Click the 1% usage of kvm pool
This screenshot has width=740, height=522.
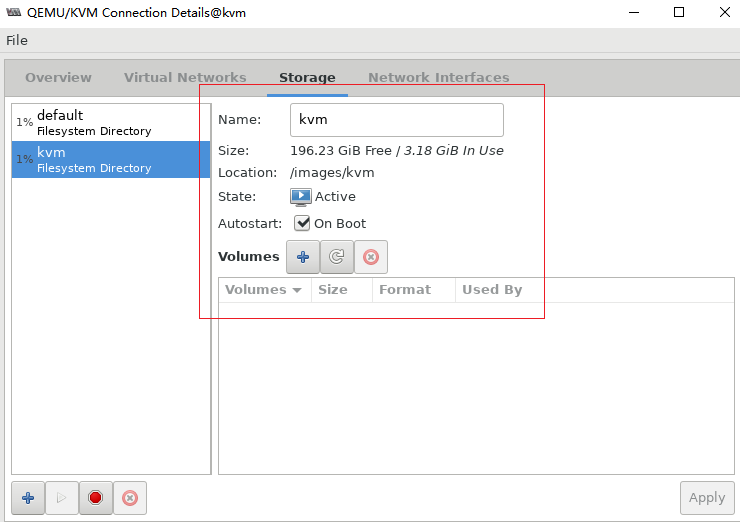tap(25, 159)
